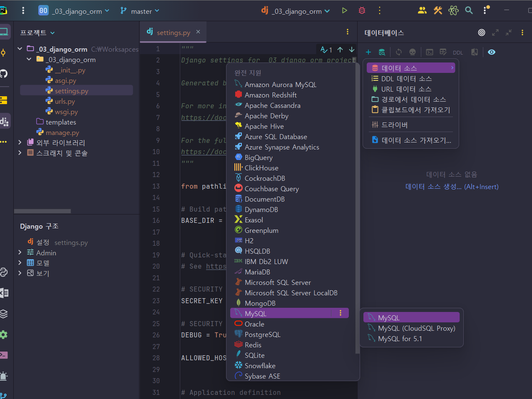The width and height of the screenshot is (532, 399).
Task: Click the edit table data icon
Action: [x=443, y=52]
